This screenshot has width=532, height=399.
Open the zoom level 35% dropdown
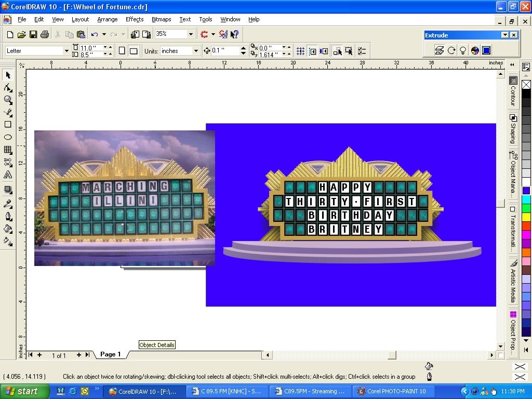tap(191, 34)
